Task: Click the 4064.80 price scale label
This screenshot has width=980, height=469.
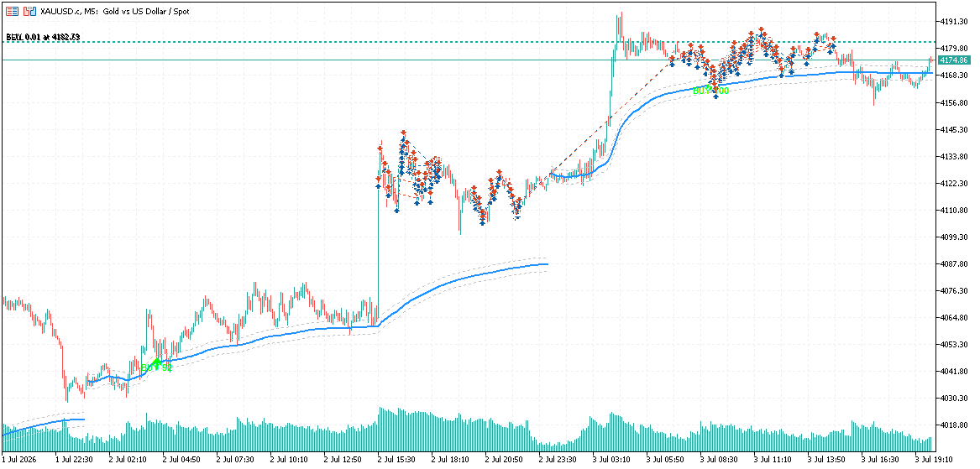Action: click(x=954, y=317)
